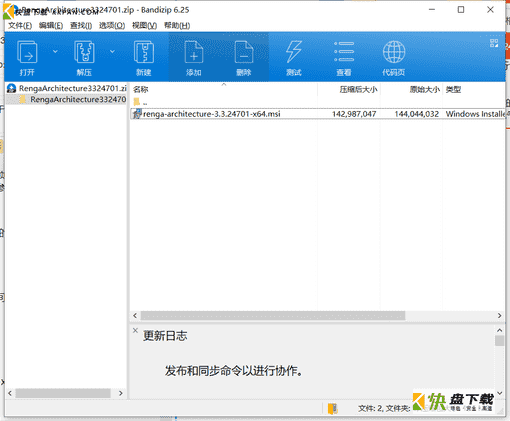Click update log panel scroll down arrow
Image resolution: width=510 pixels, height=421 pixels.
(499, 393)
